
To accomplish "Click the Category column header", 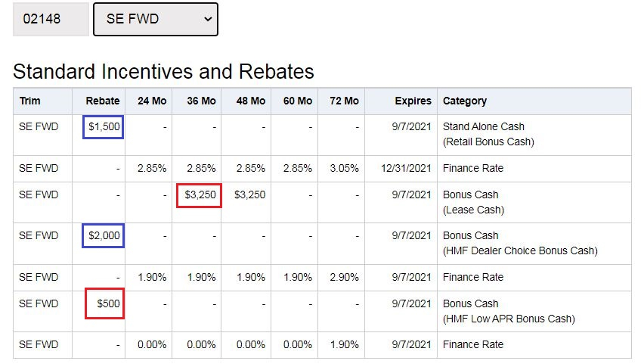I will pyautogui.click(x=465, y=101).
